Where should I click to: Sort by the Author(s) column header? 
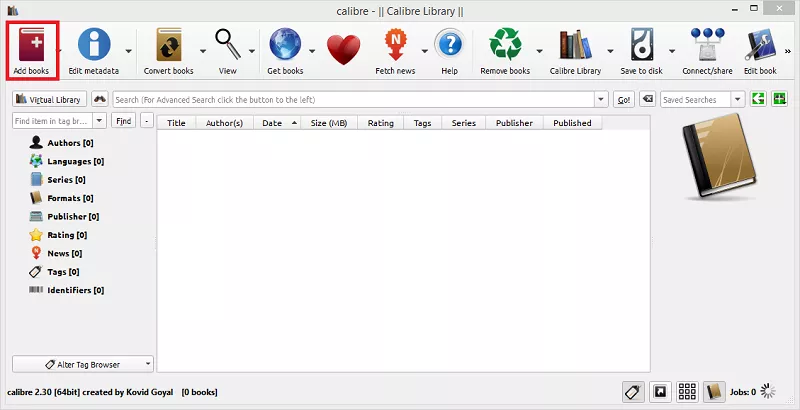point(224,123)
